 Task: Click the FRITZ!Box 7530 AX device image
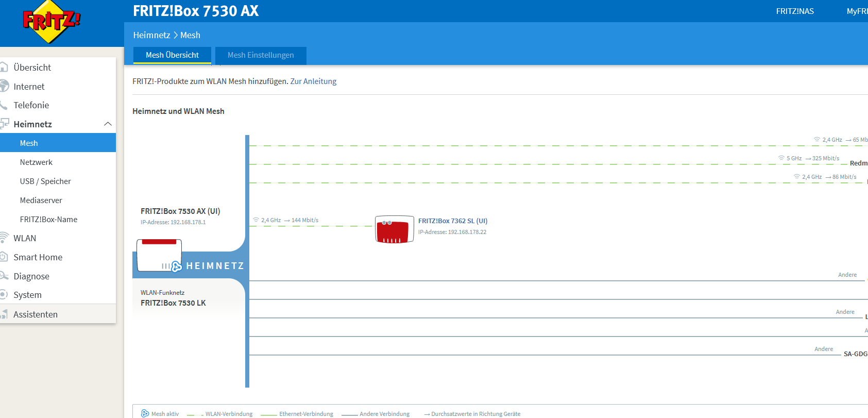(159, 255)
